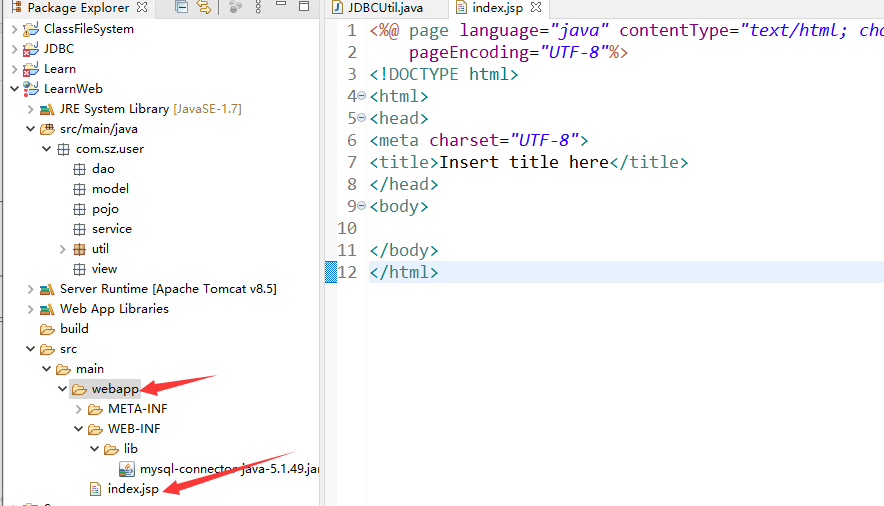884x506 pixels.
Task: Click Server Runtime library icon
Action: [x=47, y=289]
